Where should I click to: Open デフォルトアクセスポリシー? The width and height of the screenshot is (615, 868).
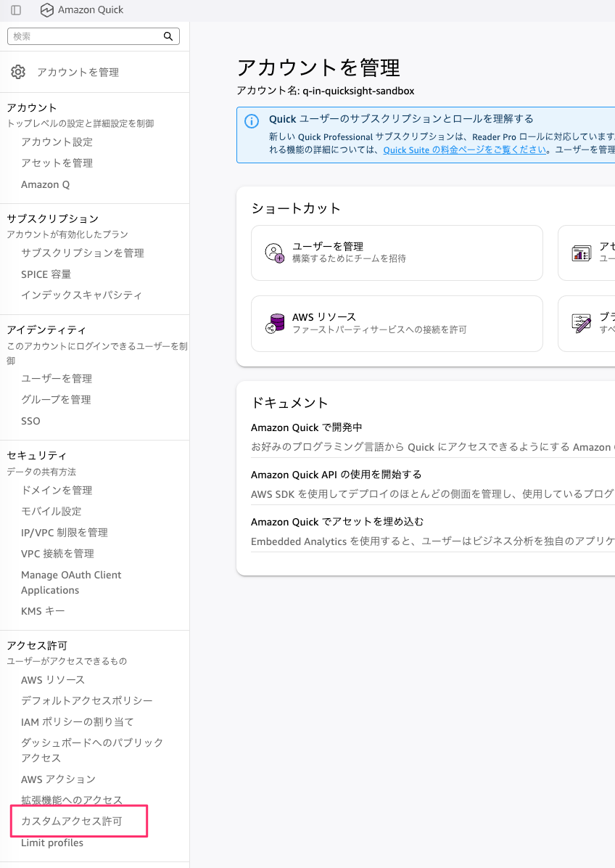pyautogui.click(x=87, y=701)
